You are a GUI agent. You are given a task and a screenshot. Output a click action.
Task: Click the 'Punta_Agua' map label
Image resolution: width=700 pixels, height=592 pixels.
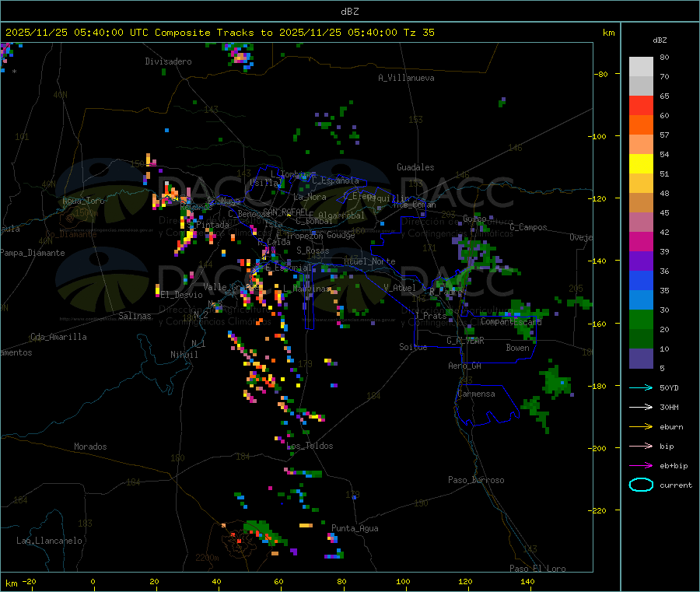tap(355, 528)
